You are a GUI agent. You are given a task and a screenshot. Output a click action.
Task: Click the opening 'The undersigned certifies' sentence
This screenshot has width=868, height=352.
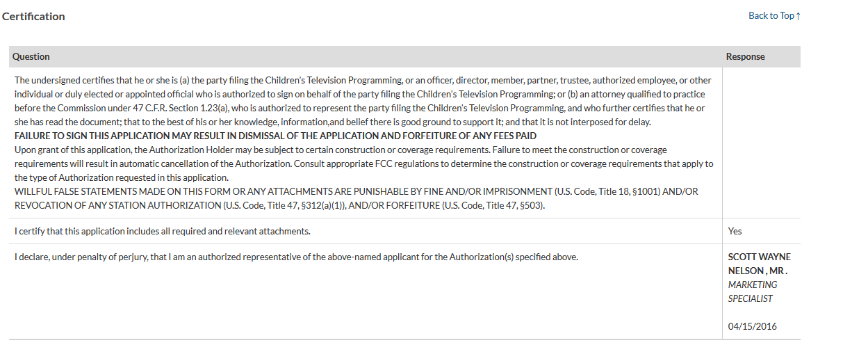pos(208,80)
